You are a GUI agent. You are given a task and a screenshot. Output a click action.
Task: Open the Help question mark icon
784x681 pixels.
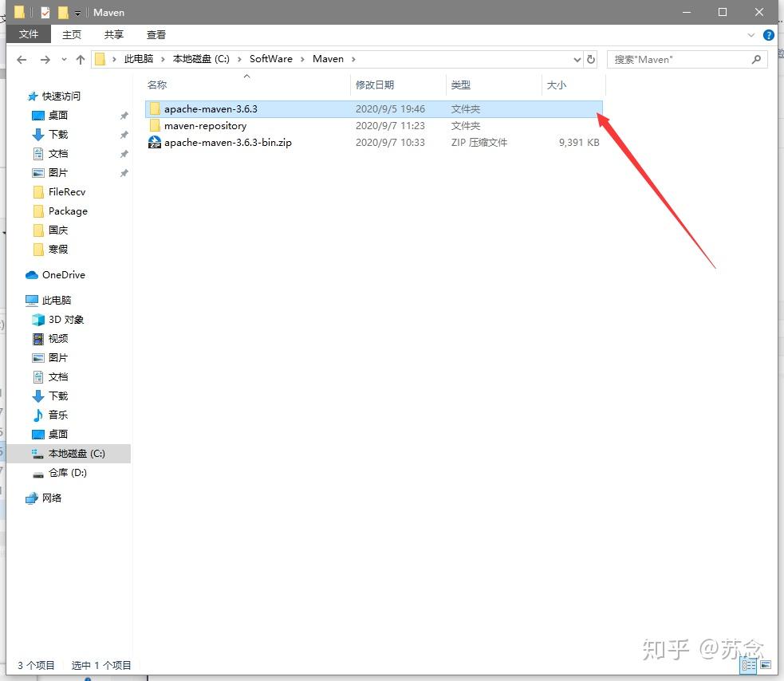coord(769,35)
